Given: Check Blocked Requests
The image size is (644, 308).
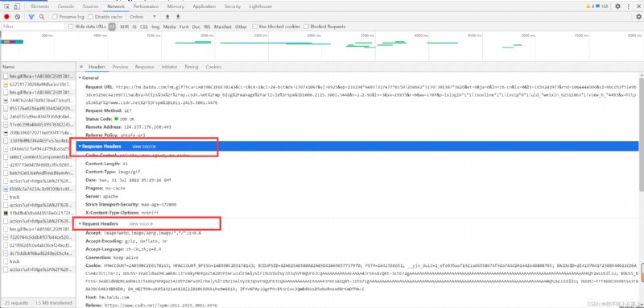Looking at the screenshot, I should (306, 27).
